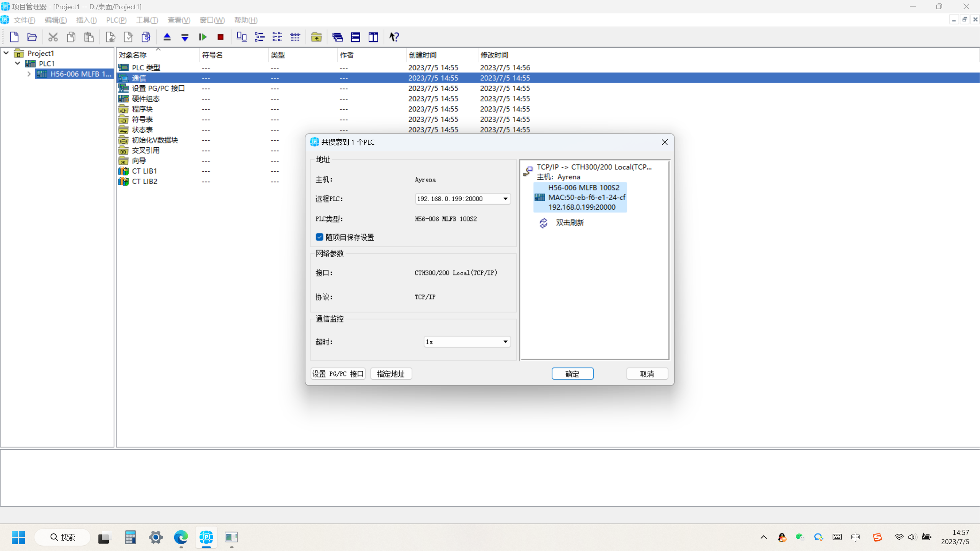This screenshot has width=980, height=551.
Task: Toggle the 随项目保存设置 checkbox
Action: 320,237
